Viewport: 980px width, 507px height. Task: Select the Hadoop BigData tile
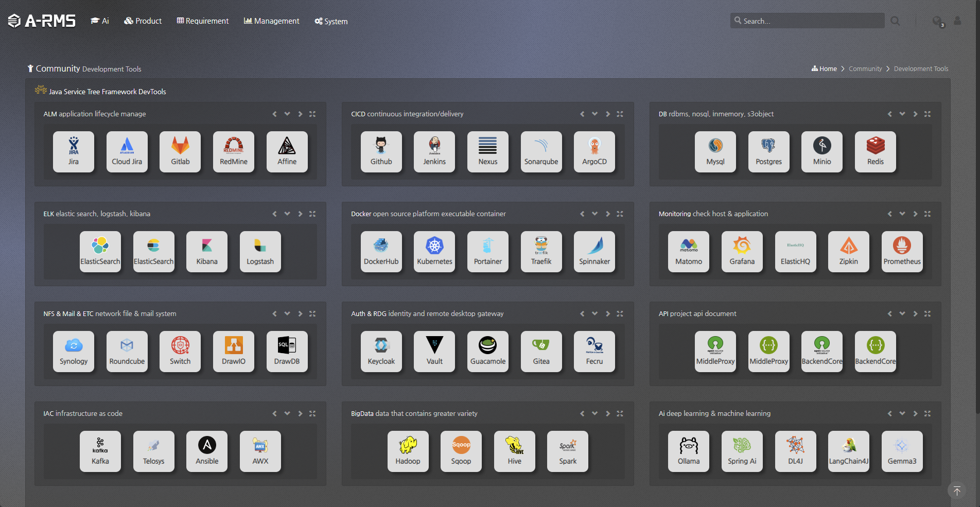click(408, 451)
